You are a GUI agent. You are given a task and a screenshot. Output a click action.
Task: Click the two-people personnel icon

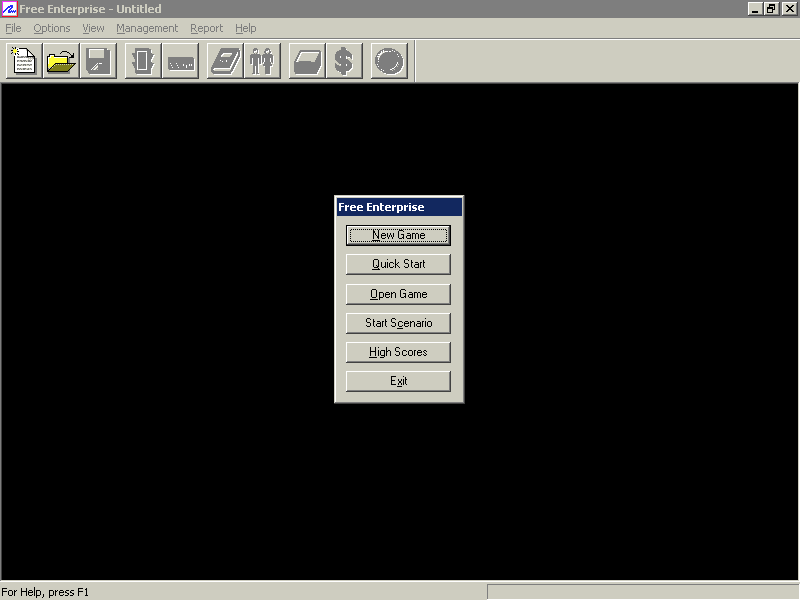(262, 61)
